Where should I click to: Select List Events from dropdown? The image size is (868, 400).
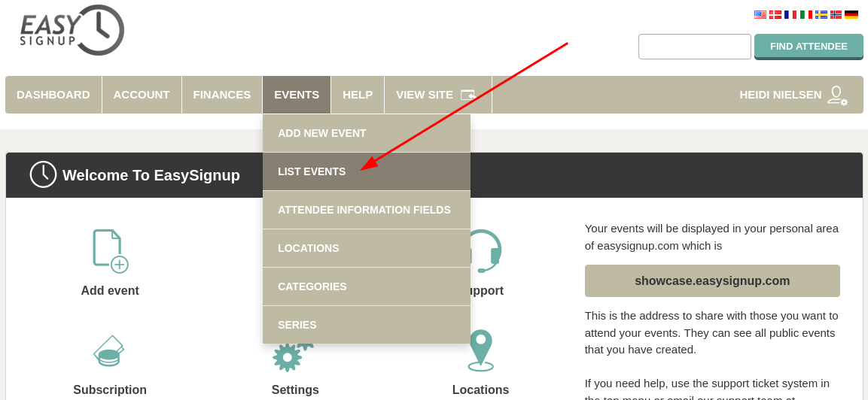tap(367, 171)
